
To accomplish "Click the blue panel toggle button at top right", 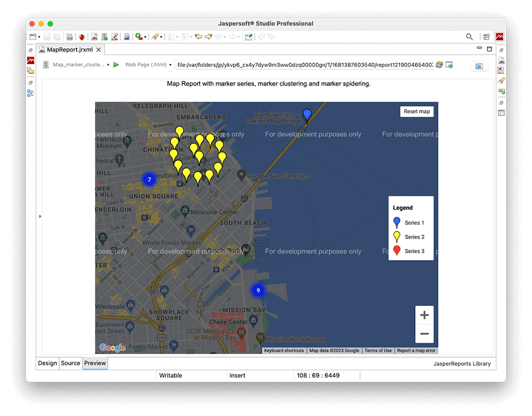I will click(x=479, y=66).
